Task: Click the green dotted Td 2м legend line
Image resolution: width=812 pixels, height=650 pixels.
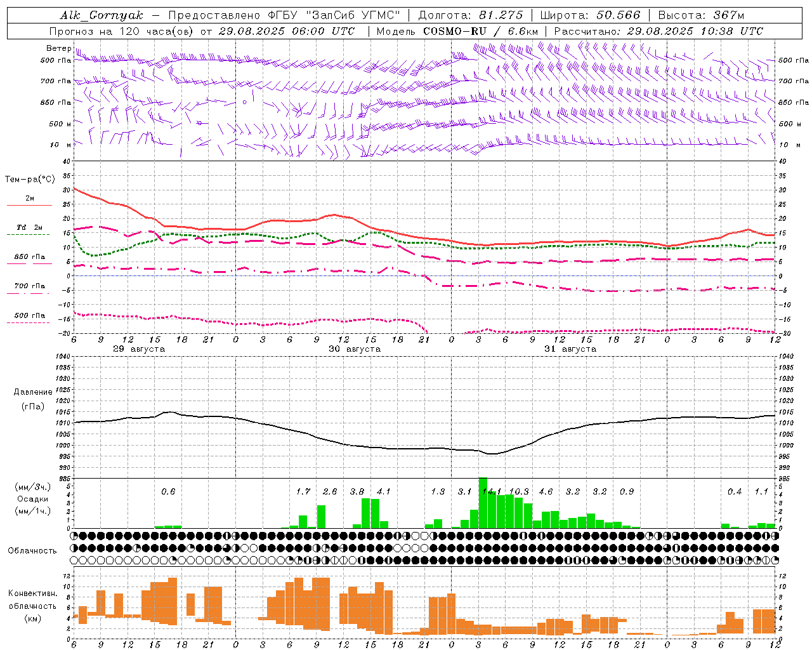Action: click(x=28, y=235)
